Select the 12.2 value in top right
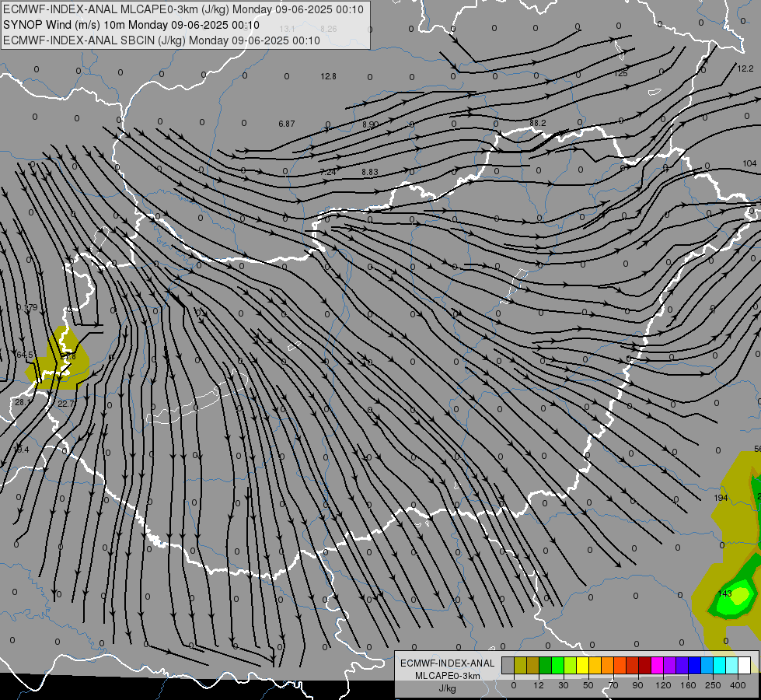Screen dimensions: 761x700 [745, 68]
